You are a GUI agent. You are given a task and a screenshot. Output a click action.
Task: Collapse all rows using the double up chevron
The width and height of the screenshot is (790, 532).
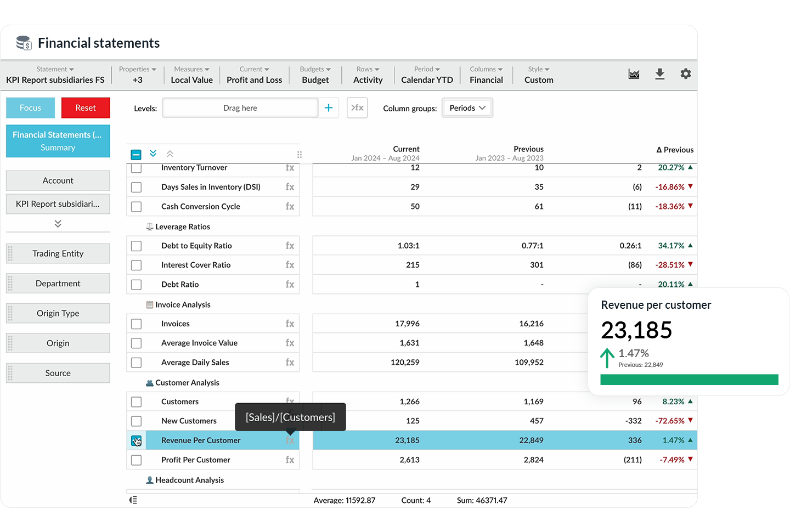[170, 154]
